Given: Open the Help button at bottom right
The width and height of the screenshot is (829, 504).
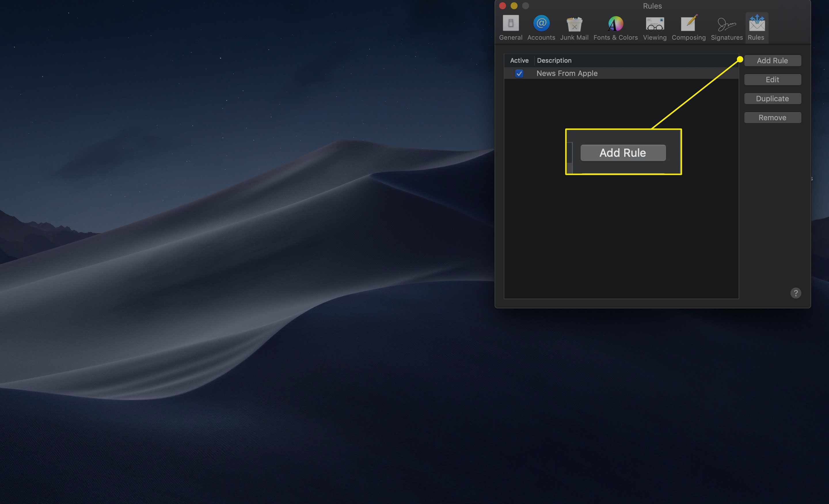Looking at the screenshot, I should [x=795, y=293].
